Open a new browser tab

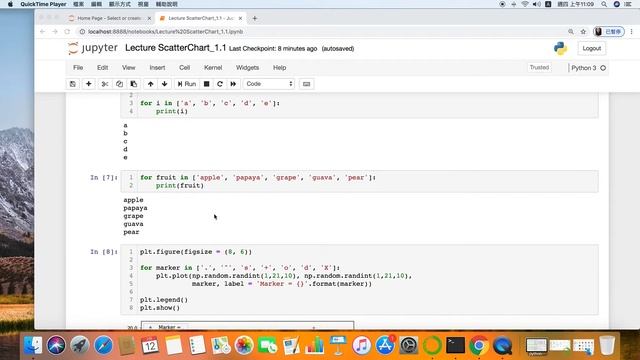(255, 18)
